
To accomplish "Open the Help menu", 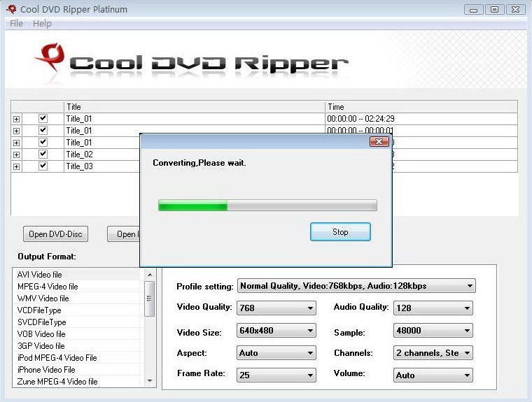I will [x=42, y=23].
